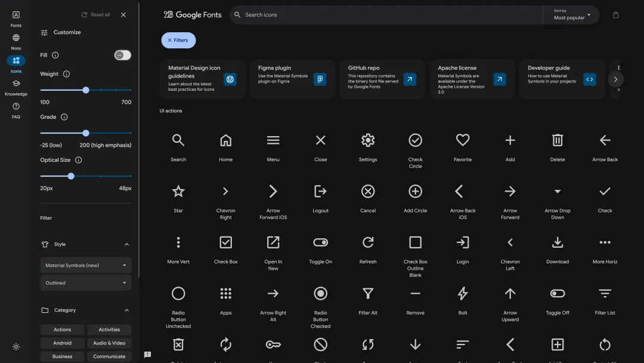
Task: Open the GitHub repo card
Action: pos(382,79)
